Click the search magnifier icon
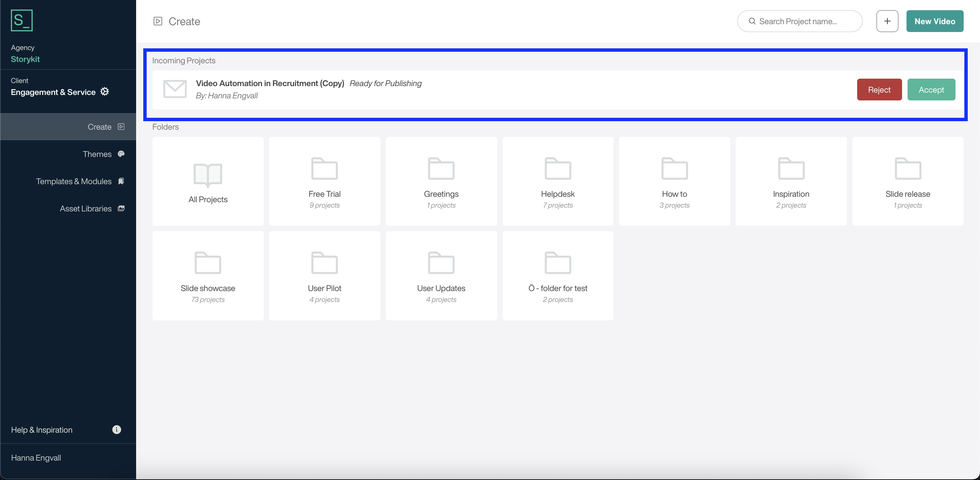980x480 pixels. click(x=752, y=21)
